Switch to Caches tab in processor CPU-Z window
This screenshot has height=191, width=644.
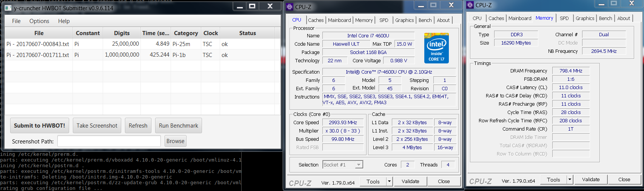(316, 20)
